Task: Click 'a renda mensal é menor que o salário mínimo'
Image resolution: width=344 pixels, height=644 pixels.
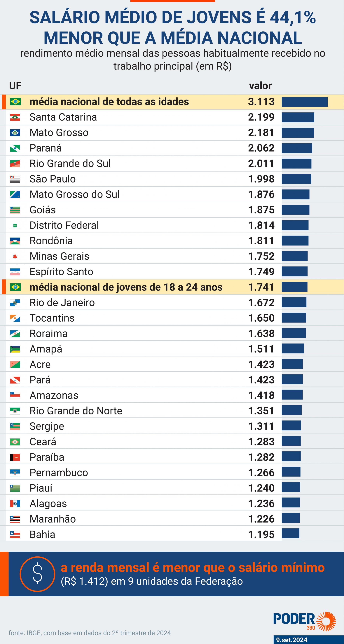Action: coord(193,567)
